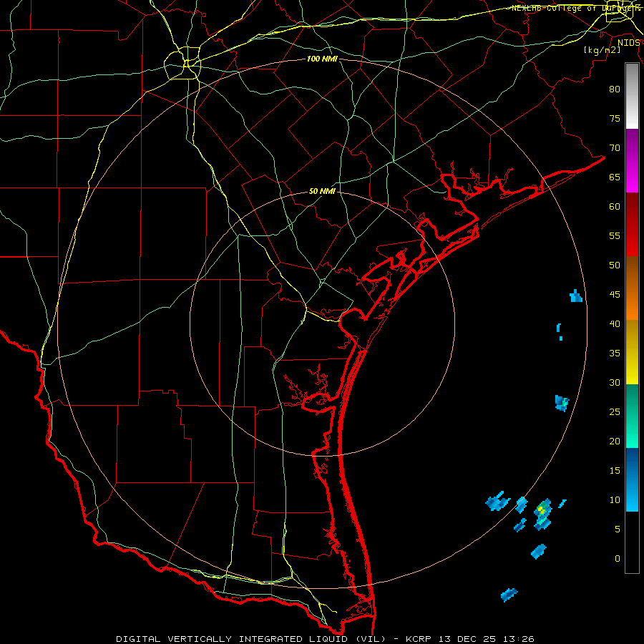
Task: Click the [kg/m2] units label
Action: (602, 50)
